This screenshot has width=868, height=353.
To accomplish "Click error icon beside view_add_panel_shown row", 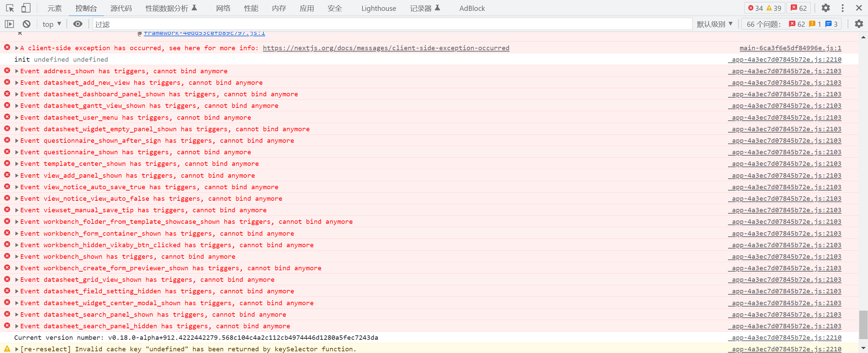I will 7,175.
